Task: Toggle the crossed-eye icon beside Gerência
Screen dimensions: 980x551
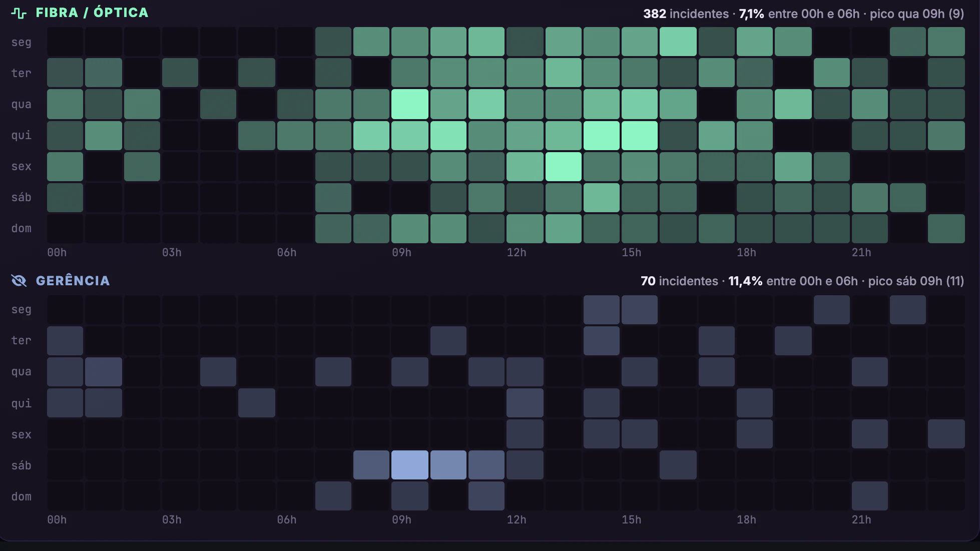Action: coord(19,281)
